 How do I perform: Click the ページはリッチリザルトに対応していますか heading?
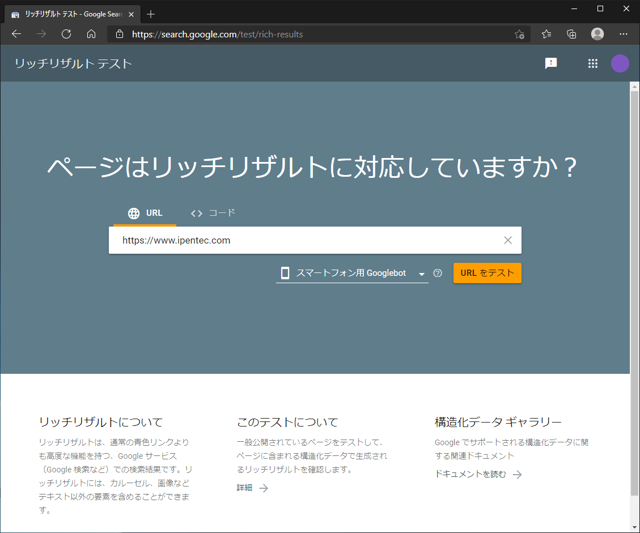click(312, 167)
